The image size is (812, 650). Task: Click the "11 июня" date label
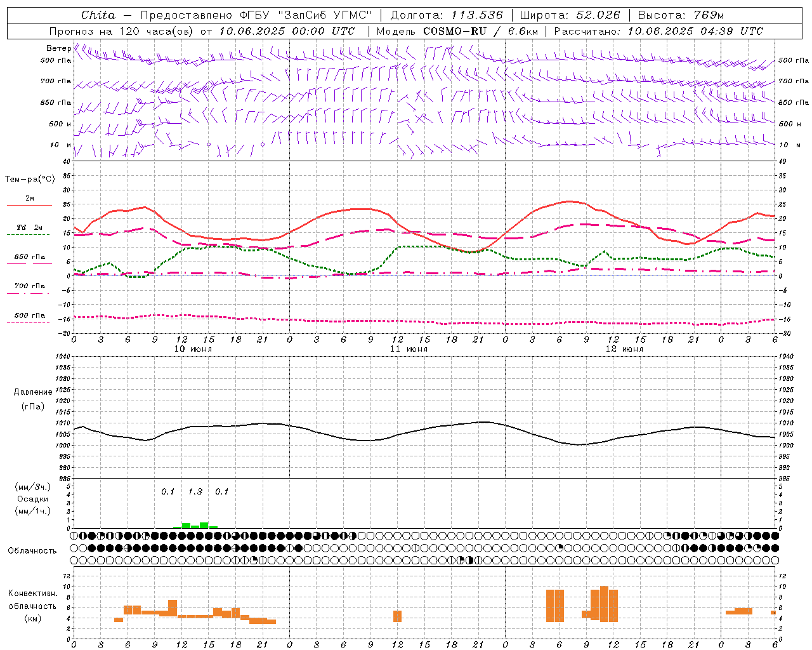(x=409, y=349)
